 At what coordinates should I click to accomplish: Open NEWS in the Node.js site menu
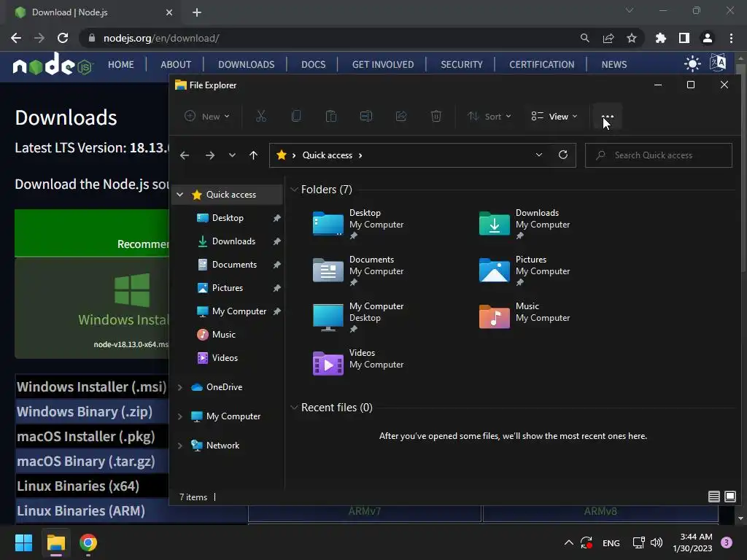(x=614, y=64)
